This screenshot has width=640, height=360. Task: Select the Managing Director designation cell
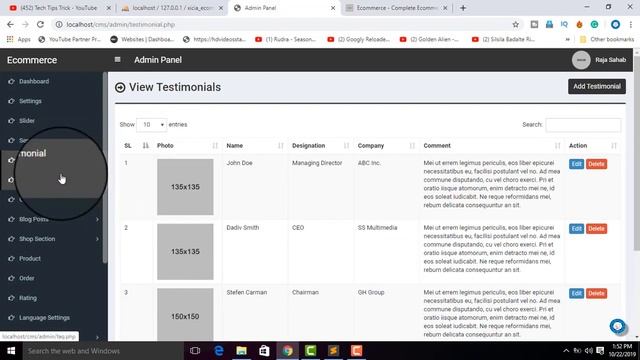pyautogui.click(x=317, y=163)
